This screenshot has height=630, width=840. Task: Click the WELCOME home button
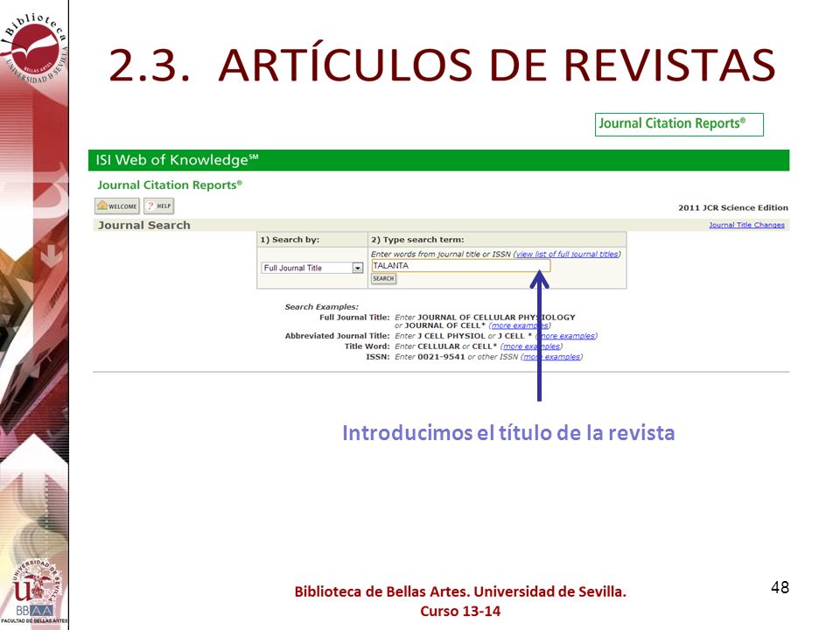point(116,206)
